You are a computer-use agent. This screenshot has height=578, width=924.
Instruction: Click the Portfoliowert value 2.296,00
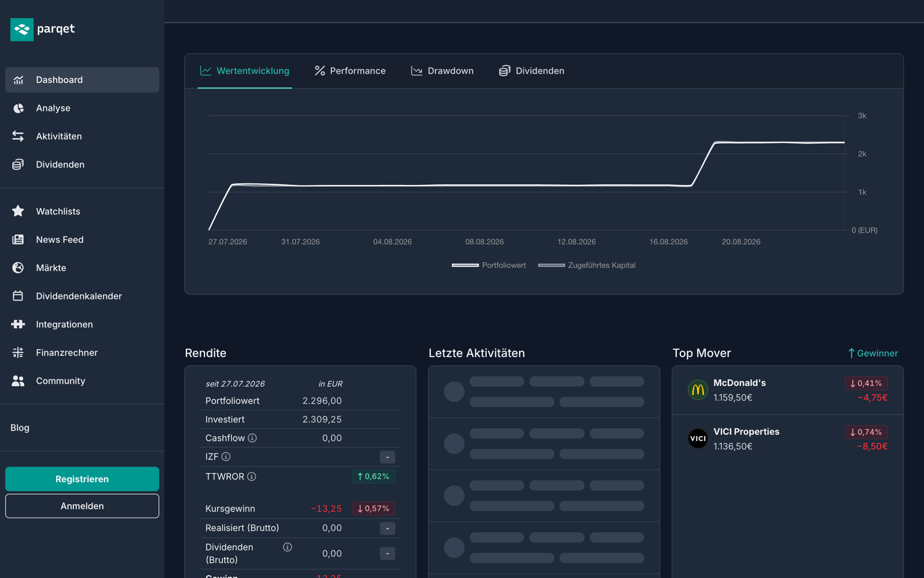pyautogui.click(x=322, y=401)
